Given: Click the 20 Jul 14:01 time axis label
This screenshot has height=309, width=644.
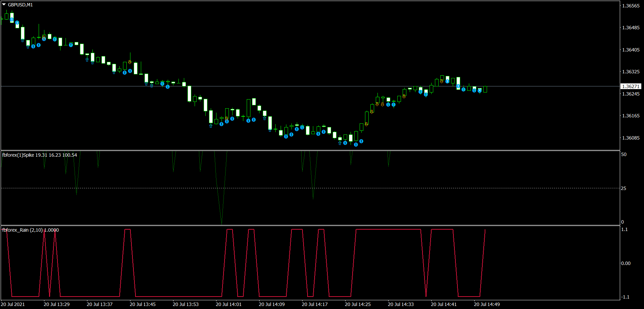Looking at the screenshot, I should [x=229, y=304].
